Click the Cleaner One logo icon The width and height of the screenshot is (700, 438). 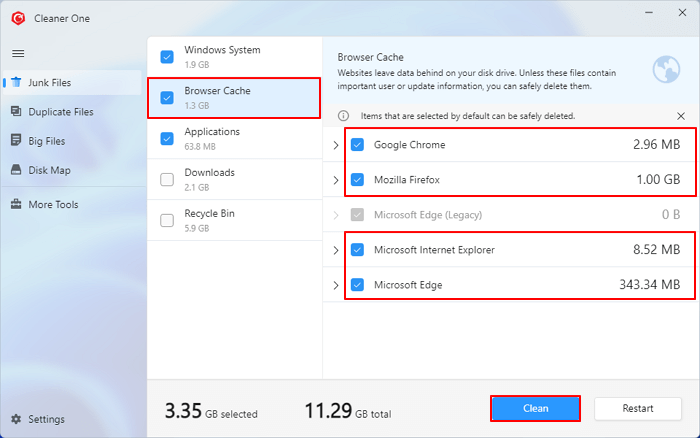[x=18, y=18]
